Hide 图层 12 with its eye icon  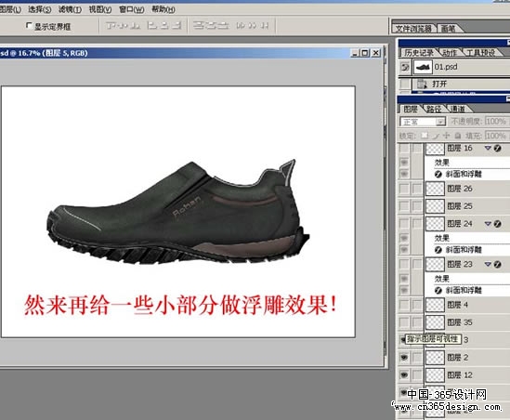[x=404, y=374]
